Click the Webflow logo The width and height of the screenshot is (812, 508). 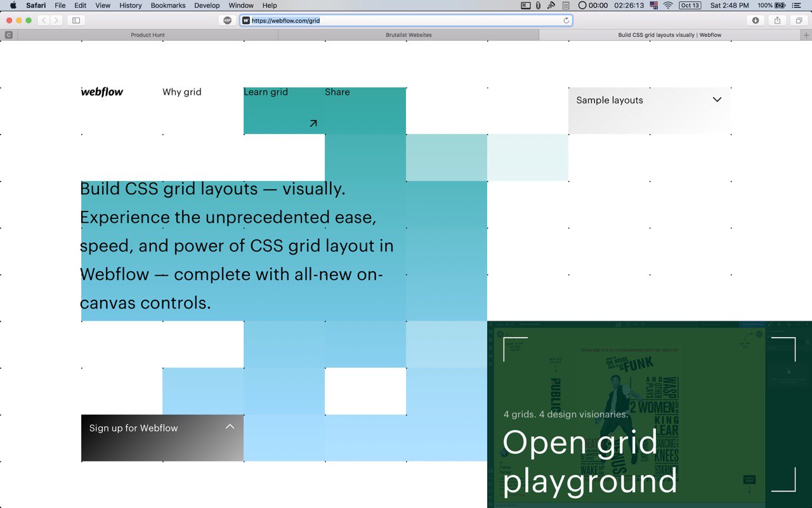pyautogui.click(x=102, y=92)
